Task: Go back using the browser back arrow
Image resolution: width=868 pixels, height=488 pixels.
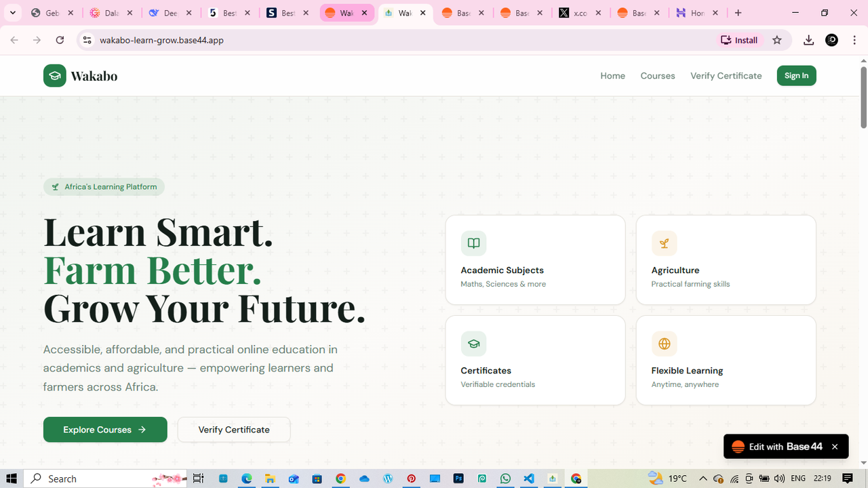Action: [14, 40]
